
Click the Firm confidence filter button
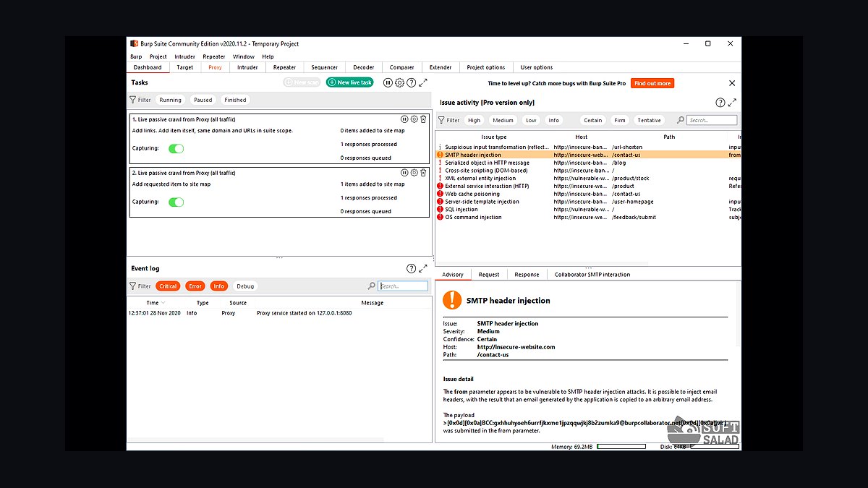coord(620,121)
